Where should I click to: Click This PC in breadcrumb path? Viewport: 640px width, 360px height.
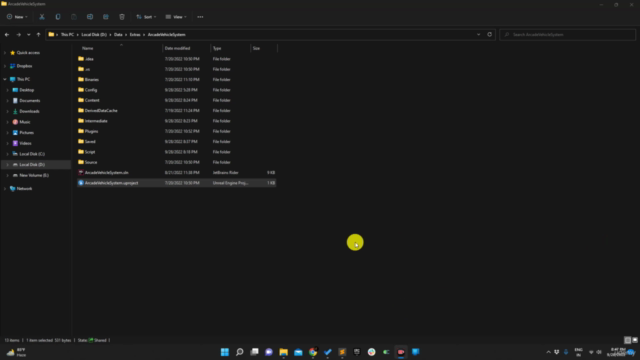coord(67,35)
